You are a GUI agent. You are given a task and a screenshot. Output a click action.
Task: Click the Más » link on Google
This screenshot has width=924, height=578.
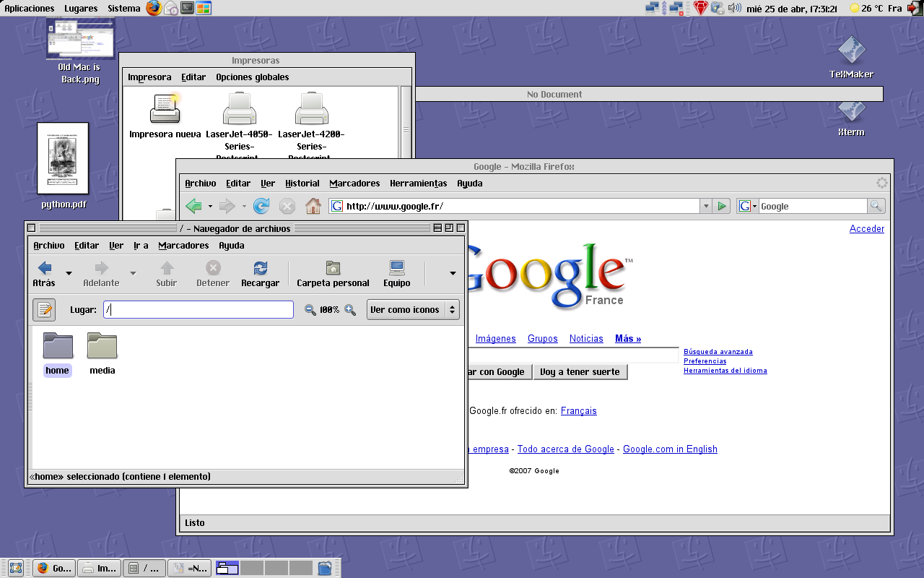coord(628,338)
